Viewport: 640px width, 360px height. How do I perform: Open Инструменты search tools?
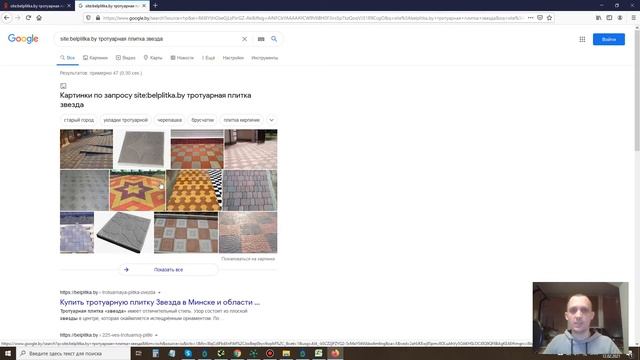(x=264, y=58)
